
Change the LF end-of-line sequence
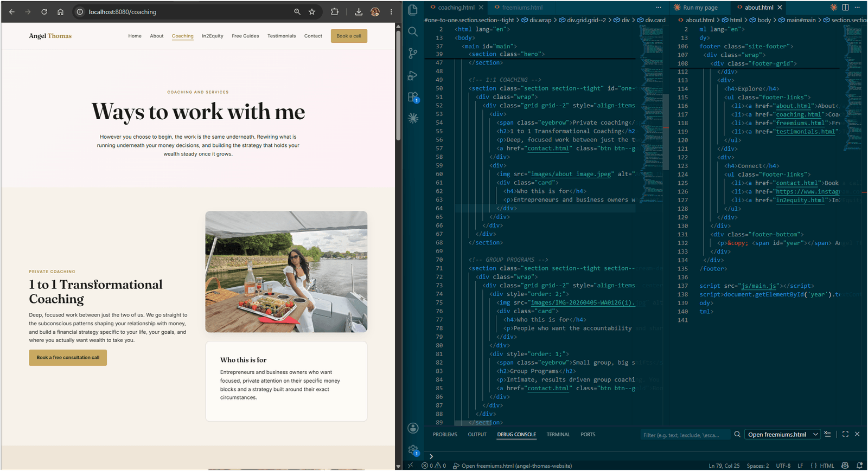tap(800, 466)
